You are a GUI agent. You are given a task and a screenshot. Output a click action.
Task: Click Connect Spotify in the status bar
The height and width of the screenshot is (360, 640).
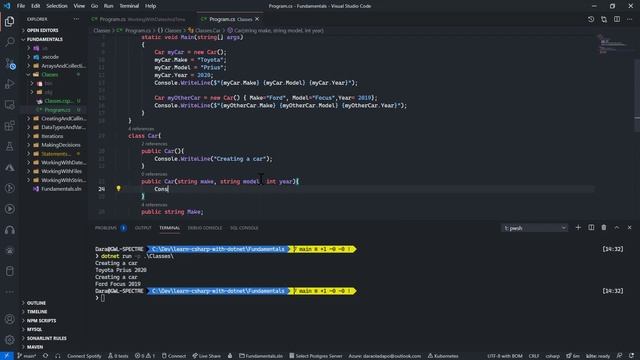pyautogui.click(x=84, y=356)
